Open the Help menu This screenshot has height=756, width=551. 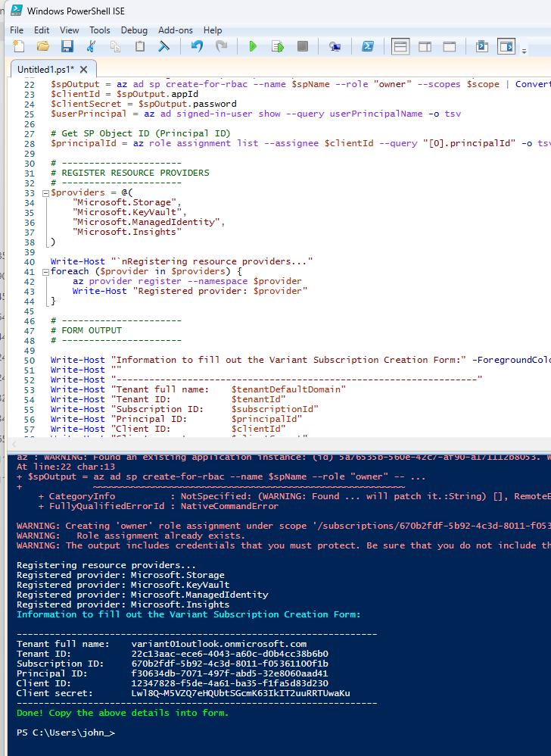213,30
